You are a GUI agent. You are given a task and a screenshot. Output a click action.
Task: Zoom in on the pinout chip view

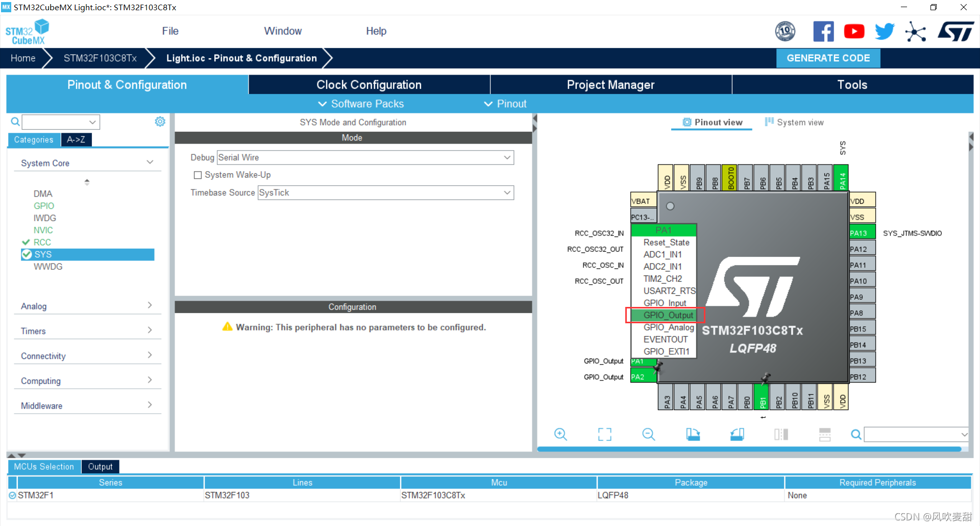tap(560, 434)
